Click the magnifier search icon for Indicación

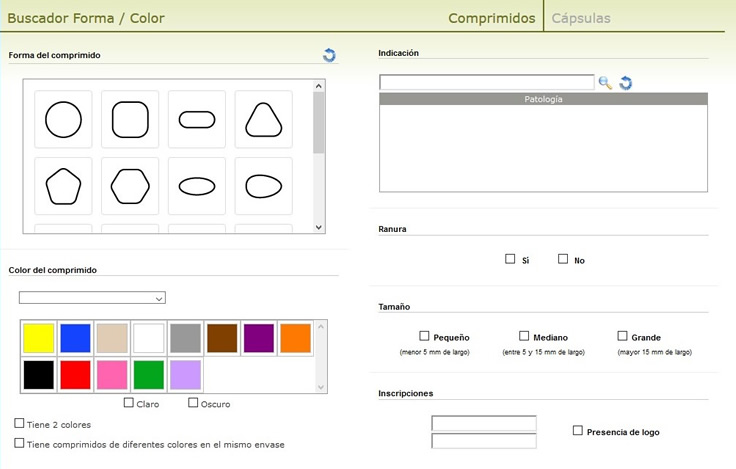click(605, 83)
